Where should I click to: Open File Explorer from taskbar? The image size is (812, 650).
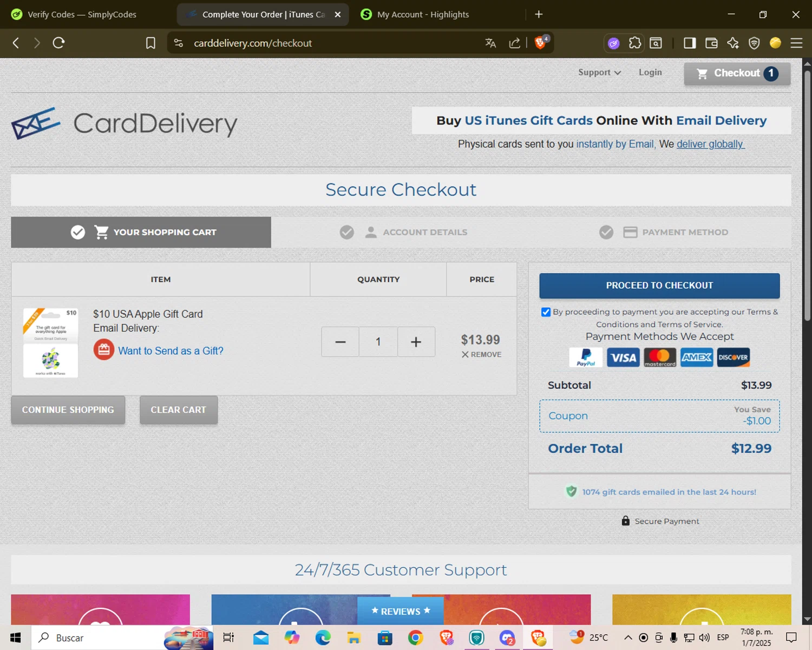354,638
